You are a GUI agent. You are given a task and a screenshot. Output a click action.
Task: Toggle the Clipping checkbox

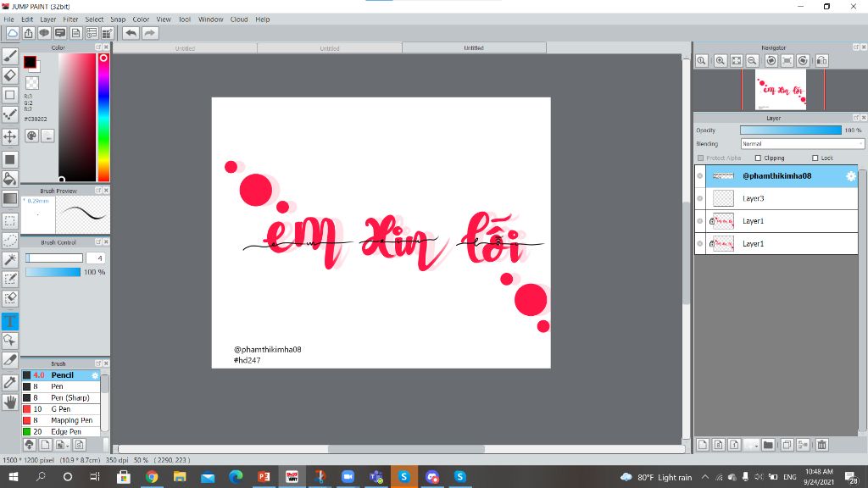coord(759,158)
